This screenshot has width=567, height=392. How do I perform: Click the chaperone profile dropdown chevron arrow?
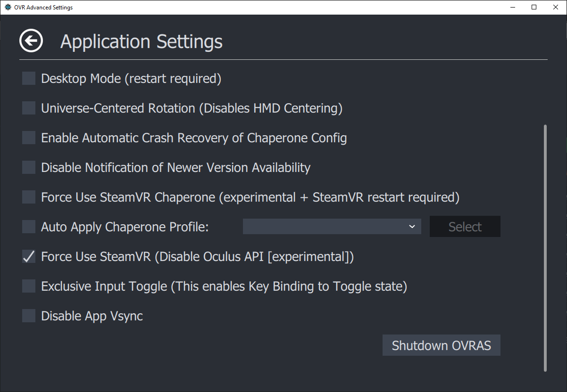(x=412, y=227)
